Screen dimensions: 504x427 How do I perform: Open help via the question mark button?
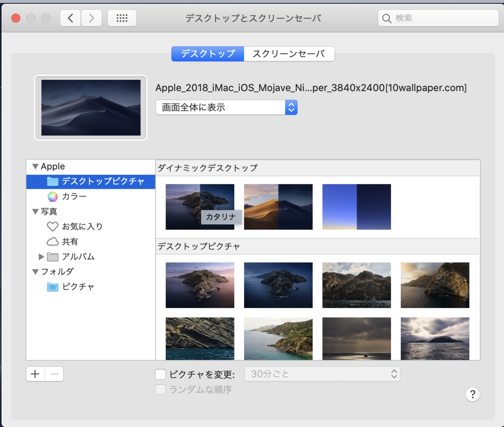[x=472, y=394]
